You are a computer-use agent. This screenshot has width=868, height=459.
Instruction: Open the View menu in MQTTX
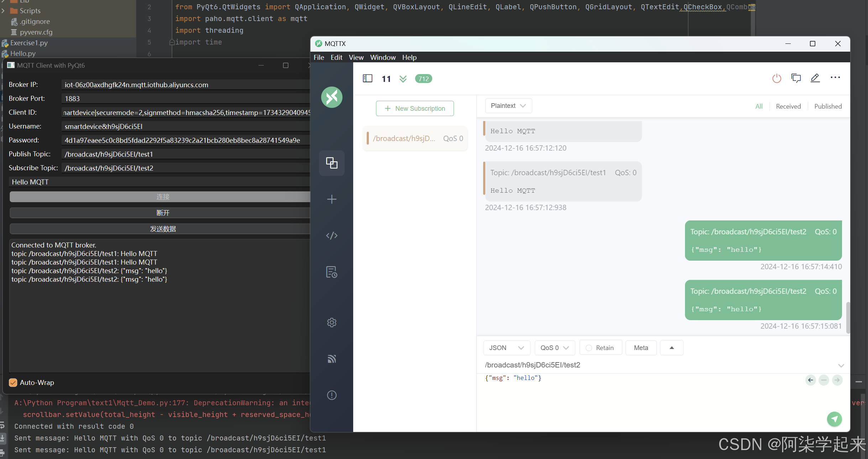(x=356, y=57)
